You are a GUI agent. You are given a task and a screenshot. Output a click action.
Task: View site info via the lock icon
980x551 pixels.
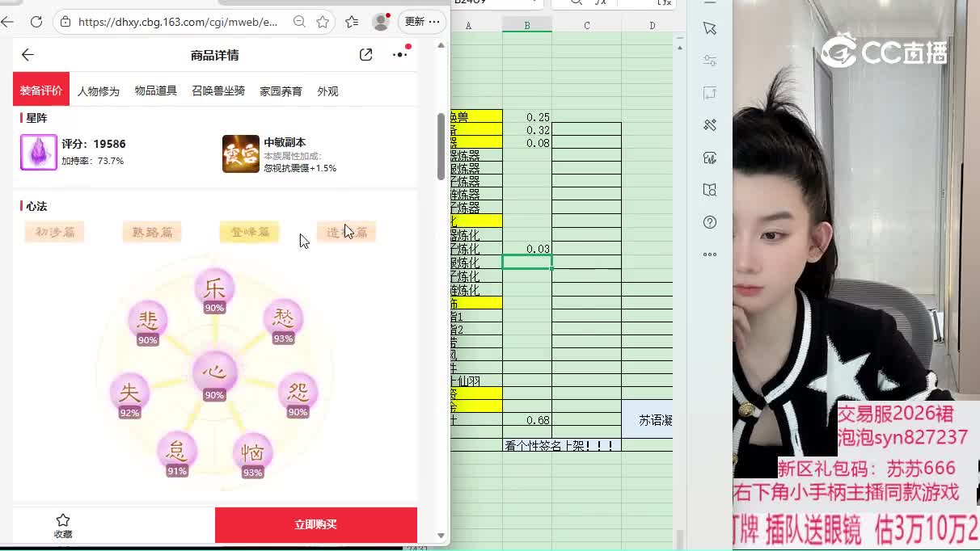pyautogui.click(x=66, y=22)
